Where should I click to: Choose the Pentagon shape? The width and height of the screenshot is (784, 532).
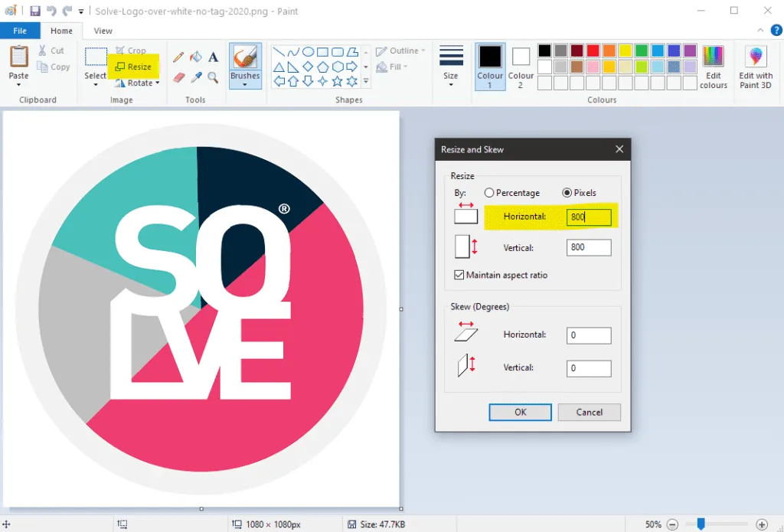point(323,67)
